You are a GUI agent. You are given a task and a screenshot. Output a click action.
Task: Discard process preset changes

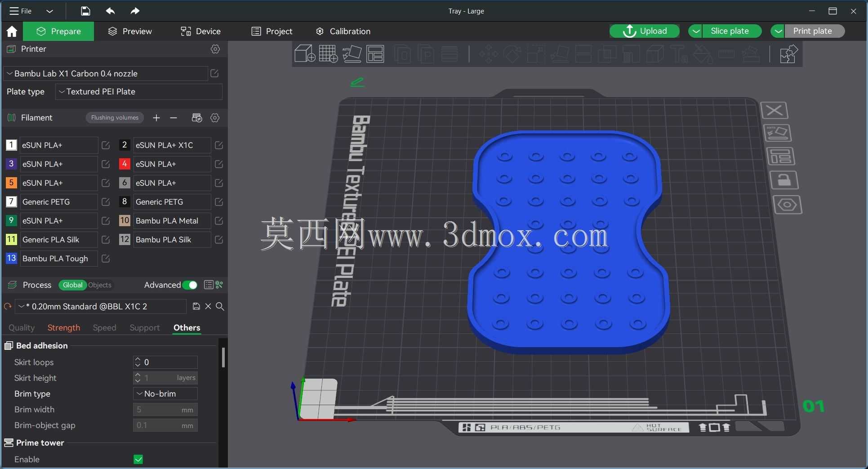tap(208, 306)
